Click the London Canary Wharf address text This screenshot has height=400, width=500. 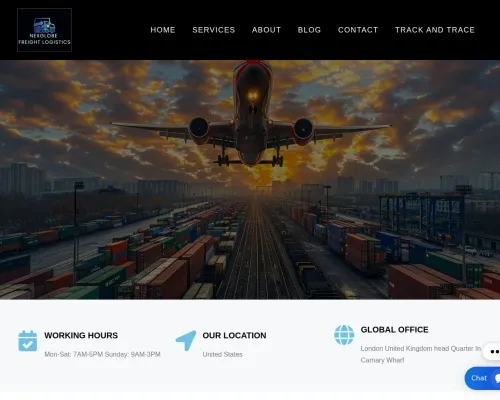pos(421,354)
